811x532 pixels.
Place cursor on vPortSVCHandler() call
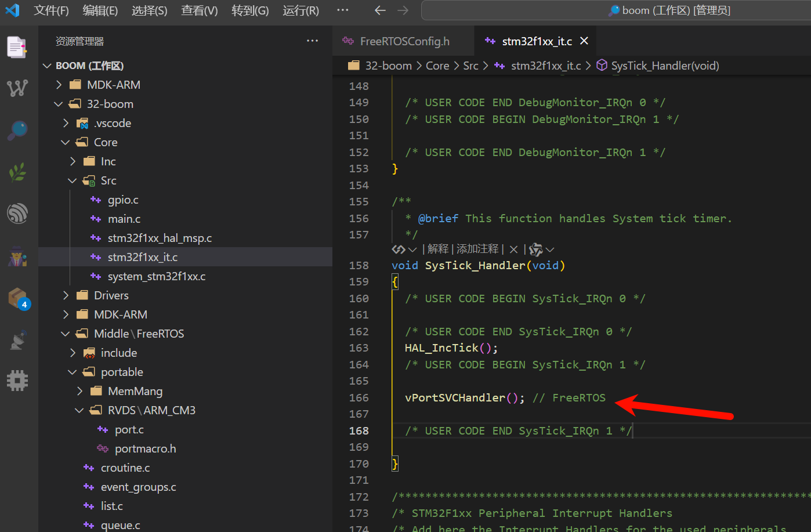tap(464, 397)
